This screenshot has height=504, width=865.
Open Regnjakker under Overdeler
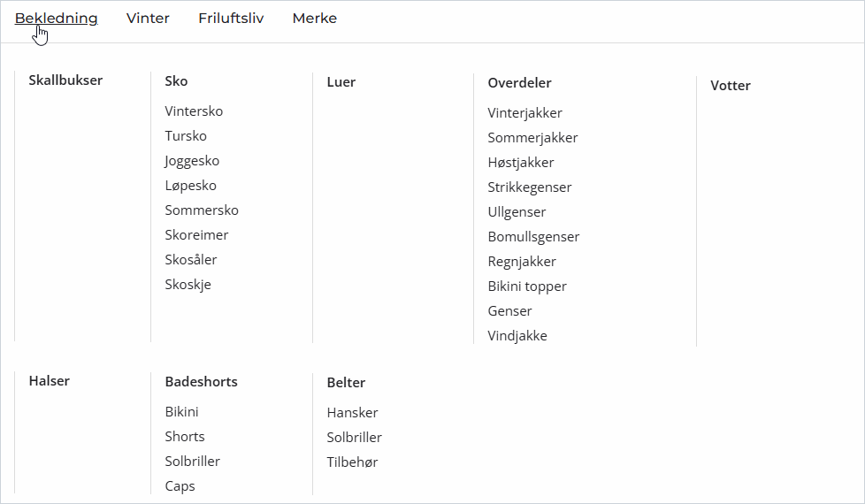522,262
